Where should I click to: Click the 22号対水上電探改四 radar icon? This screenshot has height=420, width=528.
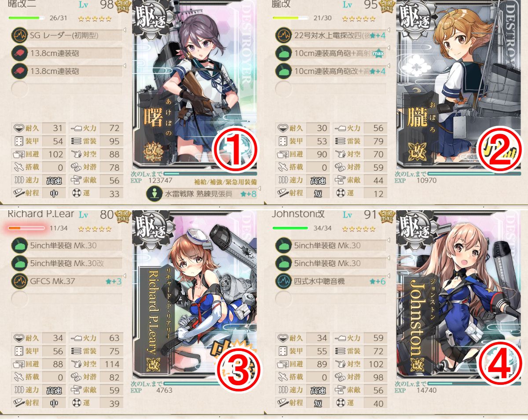[x=283, y=36]
